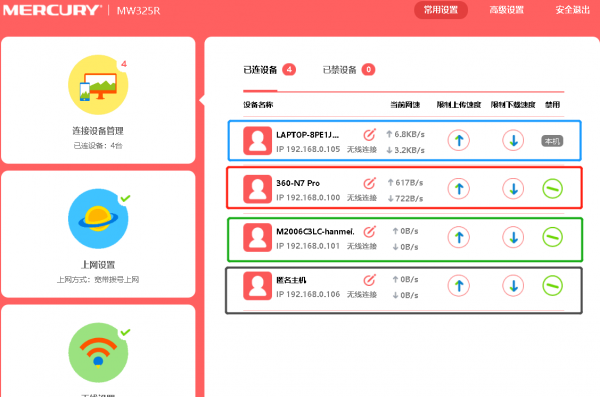
Task: Click the 本机 badge on LAPTOP row
Action: coord(552,141)
